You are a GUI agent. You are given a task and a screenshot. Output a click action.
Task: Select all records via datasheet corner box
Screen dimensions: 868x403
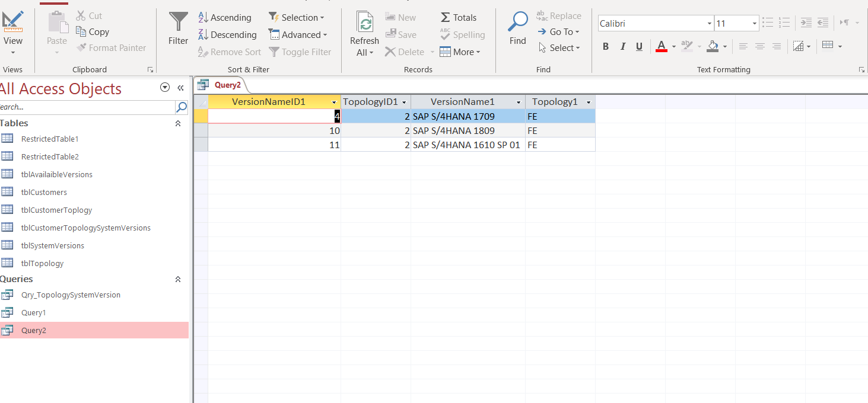(x=201, y=102)
